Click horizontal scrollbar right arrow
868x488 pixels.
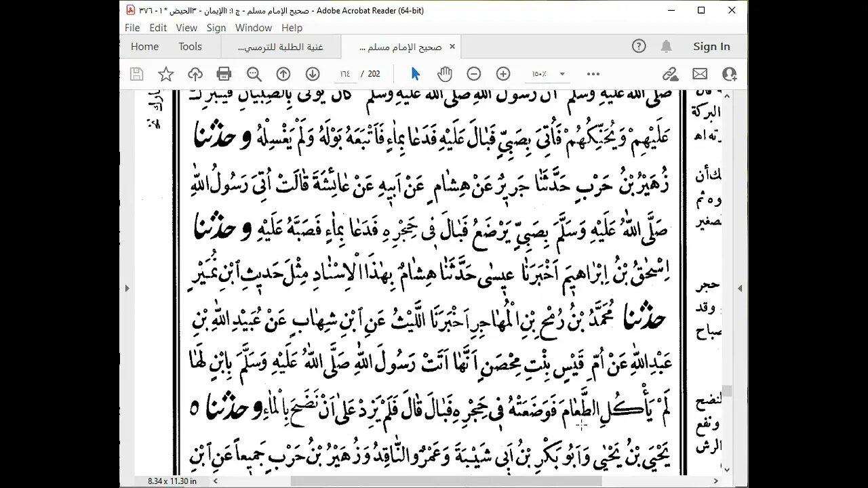pyautogui.click(x=716, y=481)
